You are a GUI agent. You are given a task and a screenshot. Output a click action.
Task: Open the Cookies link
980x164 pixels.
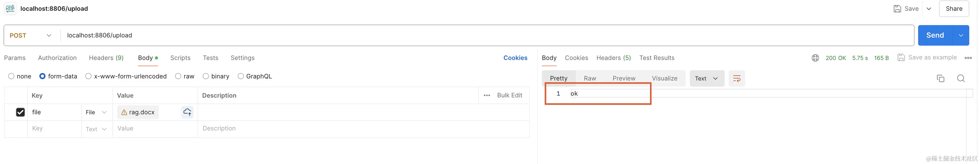pos(515,58)
